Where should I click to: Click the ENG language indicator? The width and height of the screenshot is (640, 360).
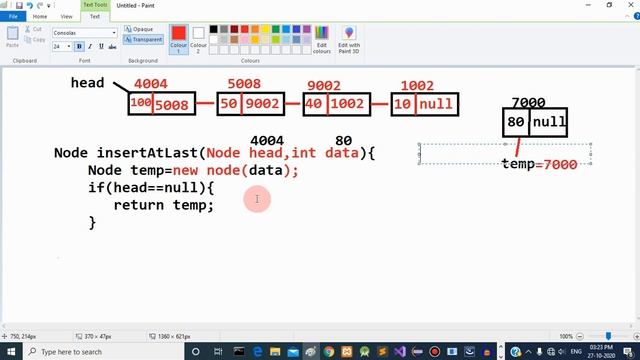point(576,351)
